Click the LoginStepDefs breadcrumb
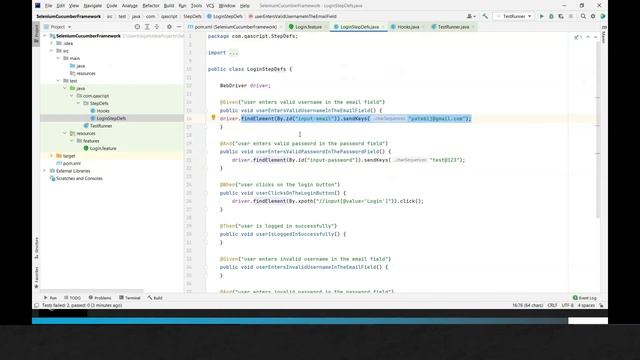640x360 pixels. (x=225, y=16)
